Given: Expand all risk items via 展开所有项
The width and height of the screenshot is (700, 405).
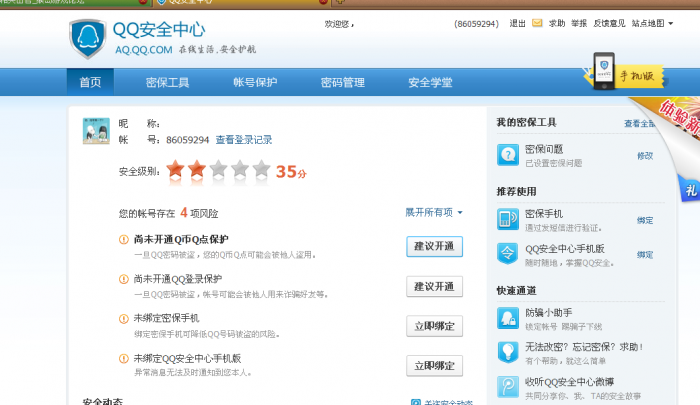Looking at the screenshot, I should pos(433,213).
